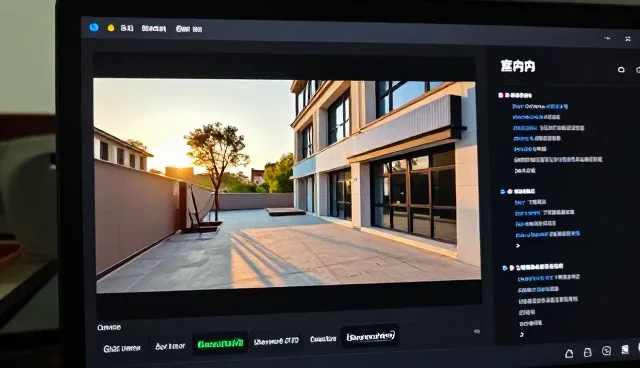Screen dimensions: 640x368
Task: Click the sunset building preview image
Action: coord(288,185)
